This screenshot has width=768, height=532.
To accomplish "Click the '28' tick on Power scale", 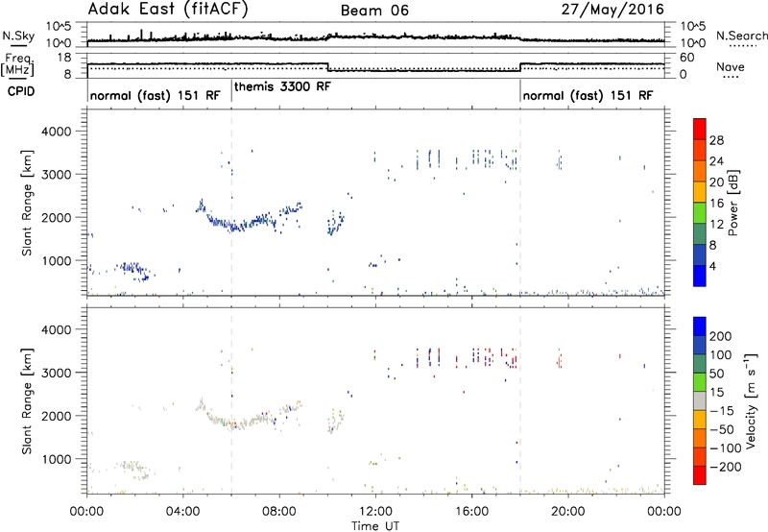I will pos(716,140).
